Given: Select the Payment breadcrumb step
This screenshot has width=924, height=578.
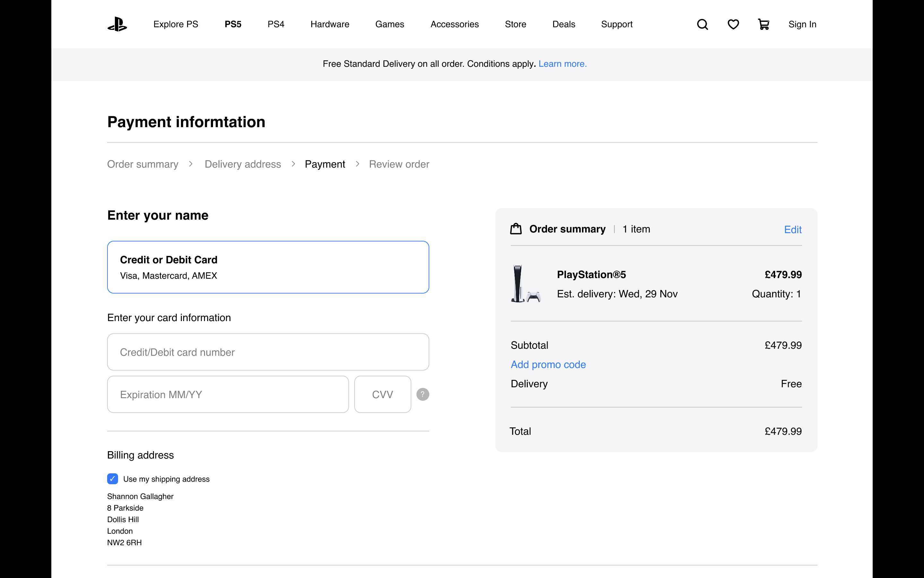Looking at the screenshot, I should (325, 164).
